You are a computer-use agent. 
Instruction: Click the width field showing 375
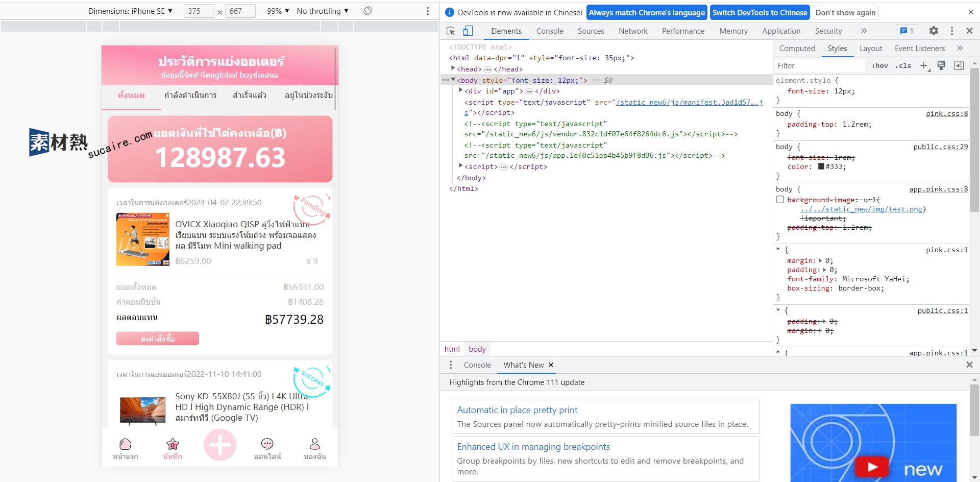click(x=199, y=11)
